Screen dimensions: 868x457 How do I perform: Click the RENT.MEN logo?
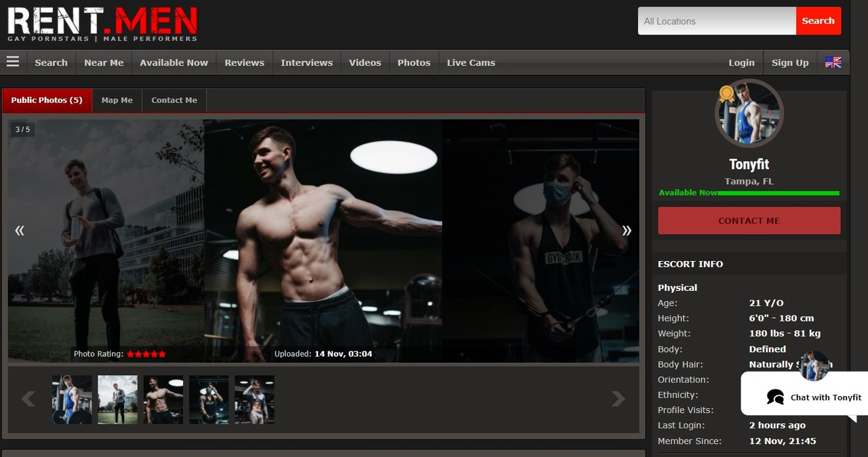tap(102, 24)
